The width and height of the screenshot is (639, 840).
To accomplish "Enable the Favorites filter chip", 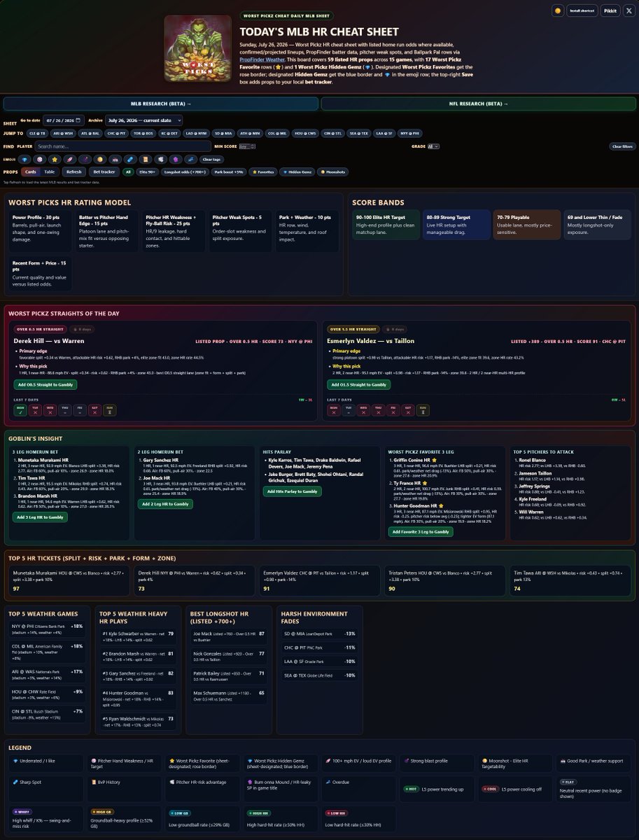I will [263, 171].
